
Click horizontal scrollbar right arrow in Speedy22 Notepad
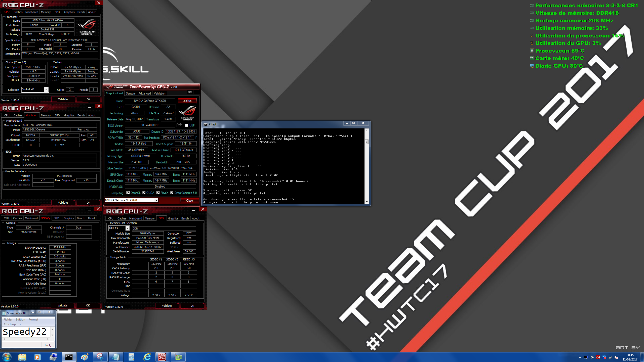tap(48, 339)
